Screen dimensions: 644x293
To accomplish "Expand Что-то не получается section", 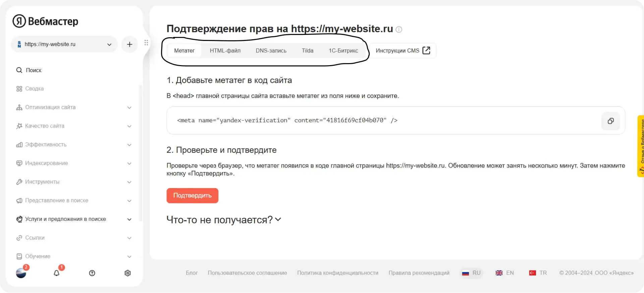I will (224, 220).
